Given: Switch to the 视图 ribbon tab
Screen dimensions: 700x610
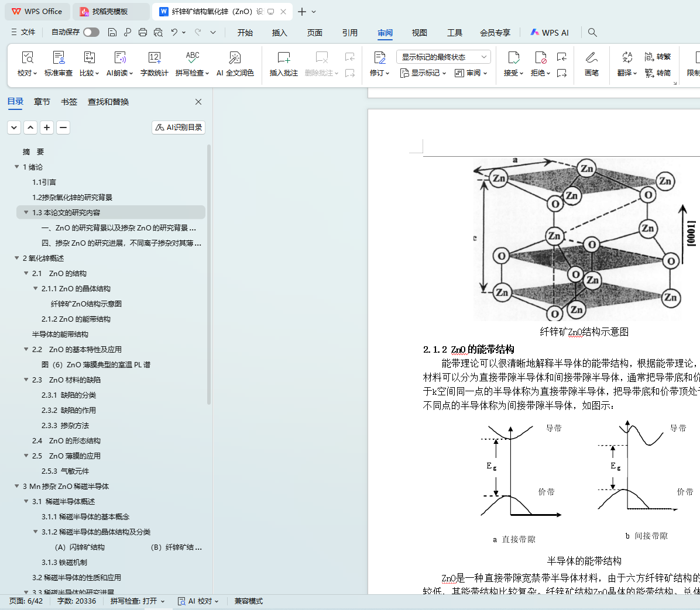Looking at the screenshot, I should click(419, 33).
